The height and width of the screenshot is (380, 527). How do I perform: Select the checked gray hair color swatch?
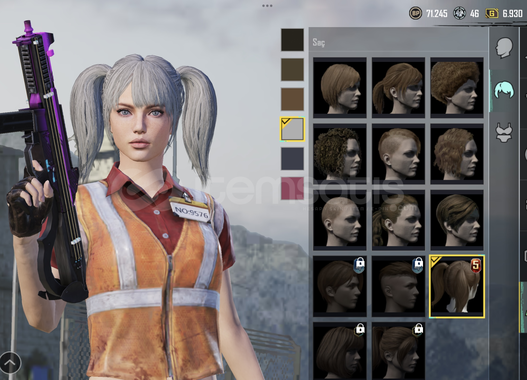click(292, 129)
